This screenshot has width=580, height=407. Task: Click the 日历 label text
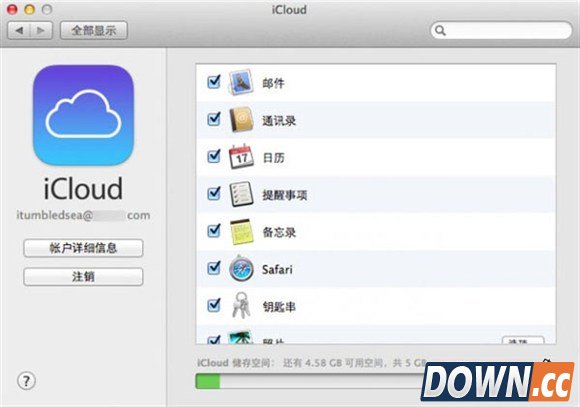273,158
